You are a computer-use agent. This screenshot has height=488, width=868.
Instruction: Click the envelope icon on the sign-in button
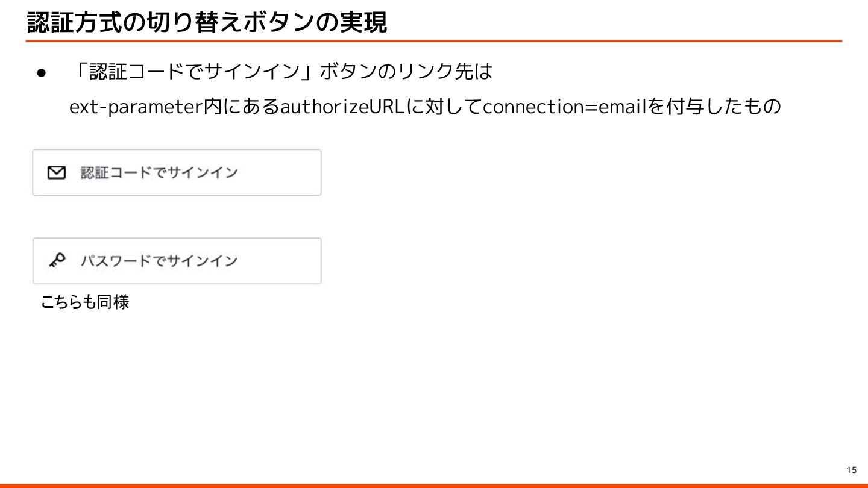[56, 173]
